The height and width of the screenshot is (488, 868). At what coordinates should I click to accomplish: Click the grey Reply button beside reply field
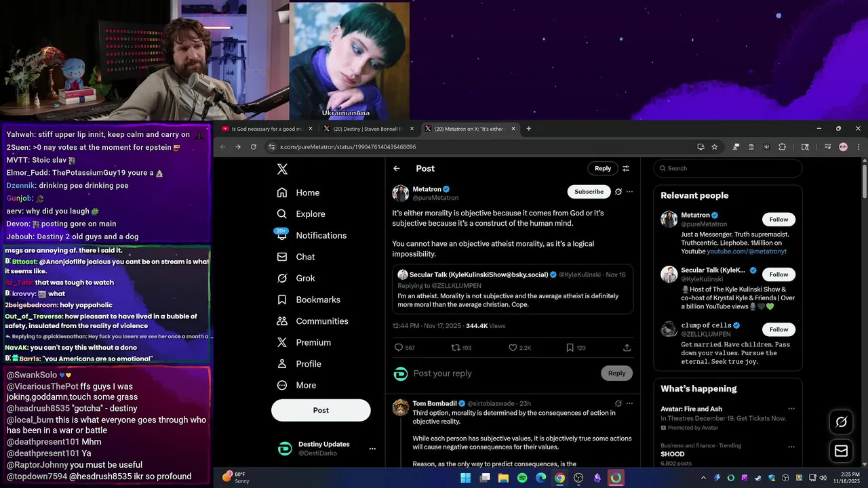coord(616,373)
